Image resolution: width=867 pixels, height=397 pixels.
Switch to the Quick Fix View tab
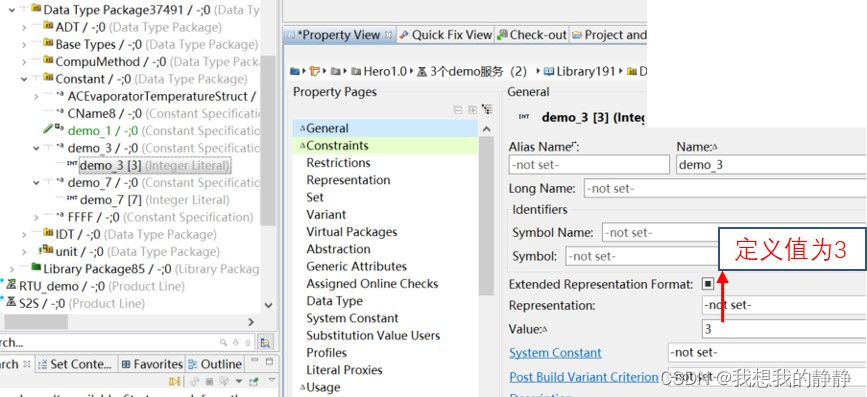click(446, 35)
